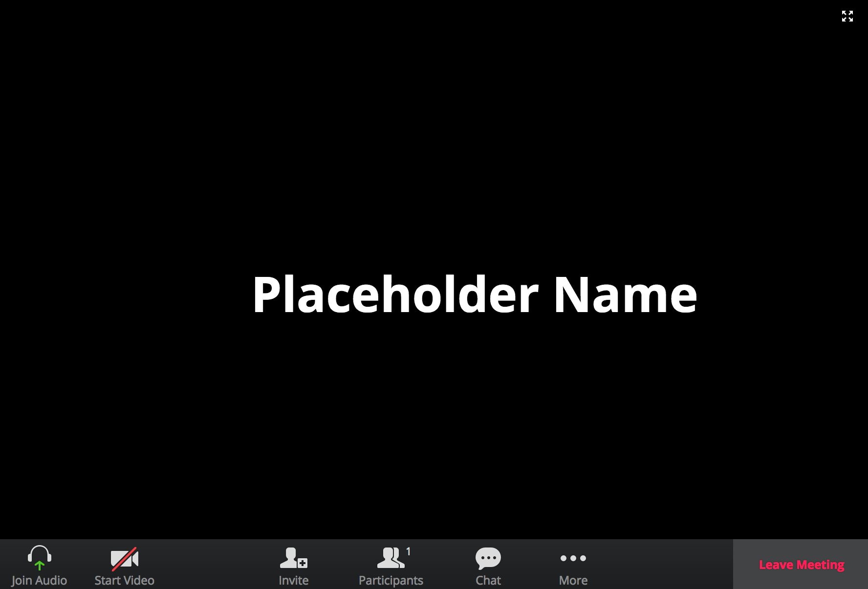Click the headphone icon to join audio

(x=40, y=555)
